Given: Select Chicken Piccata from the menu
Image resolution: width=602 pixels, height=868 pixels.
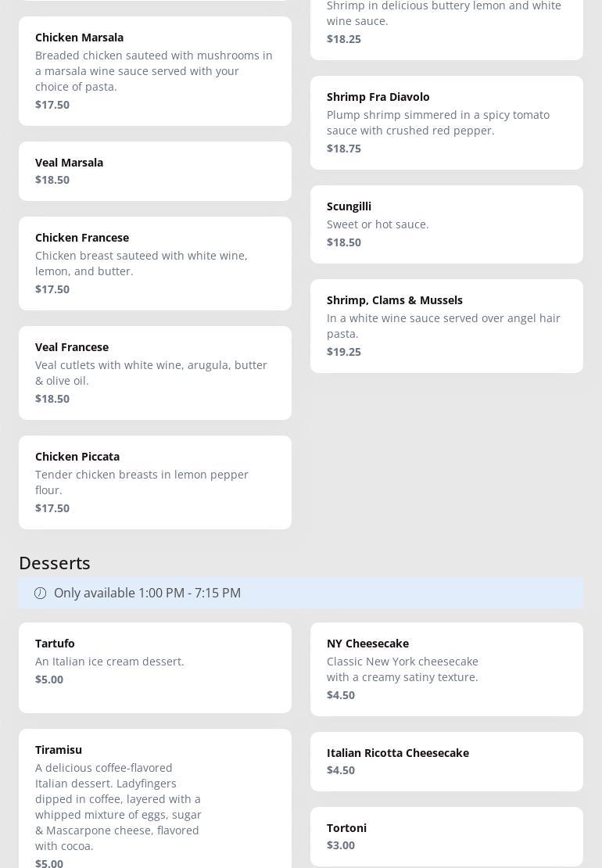Looking at the screenshot, I should coord(155,482).
